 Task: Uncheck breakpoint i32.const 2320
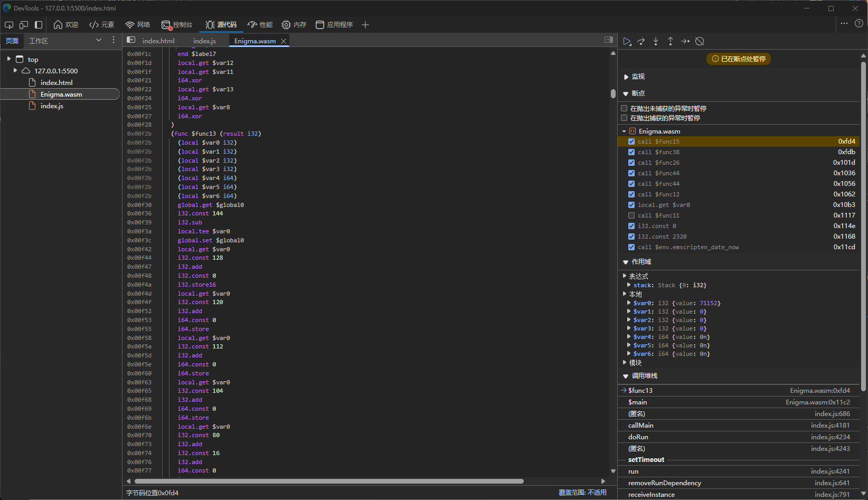631,237
